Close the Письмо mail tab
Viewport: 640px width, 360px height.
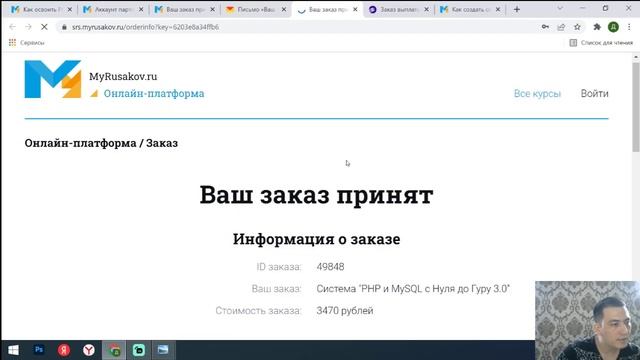pos(284,9)
